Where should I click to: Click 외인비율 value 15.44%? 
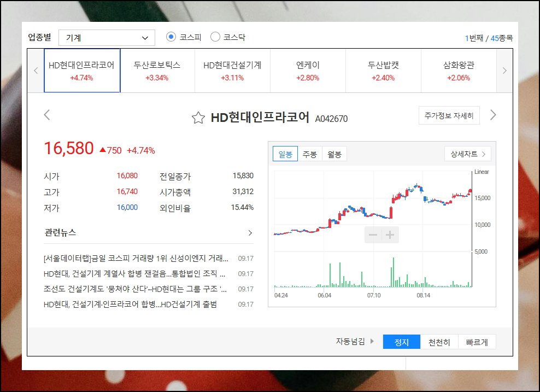point(243,207)
